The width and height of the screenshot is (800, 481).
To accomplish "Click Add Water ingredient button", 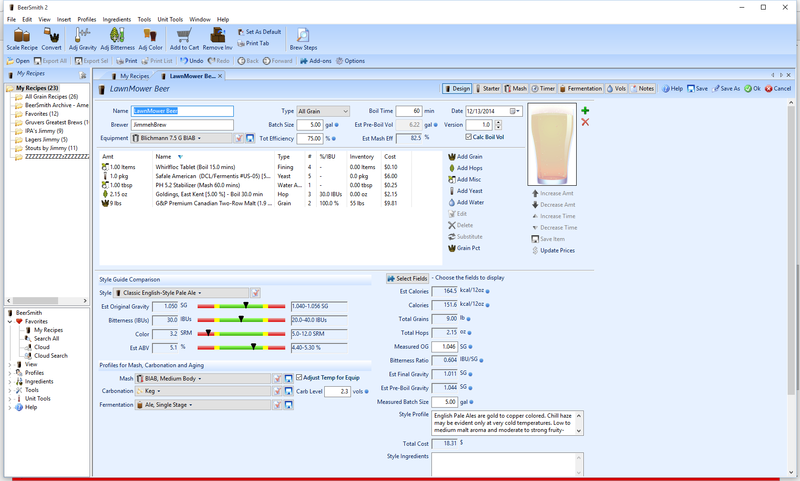I will pos(466,202).
